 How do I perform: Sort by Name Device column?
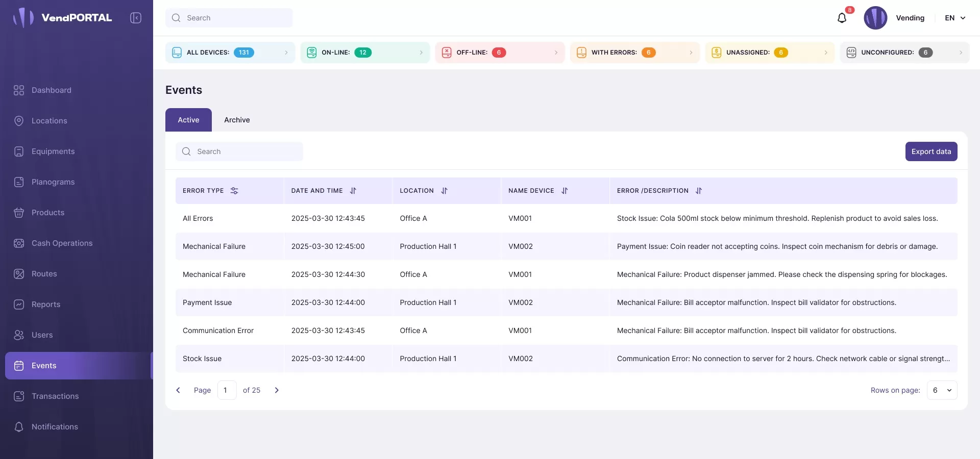[565, 191]
